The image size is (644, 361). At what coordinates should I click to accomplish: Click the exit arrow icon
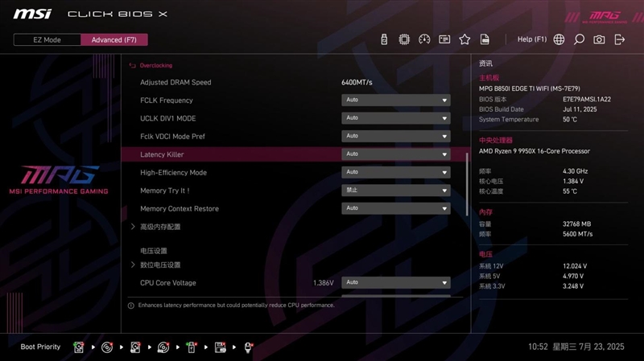(619, 39)
